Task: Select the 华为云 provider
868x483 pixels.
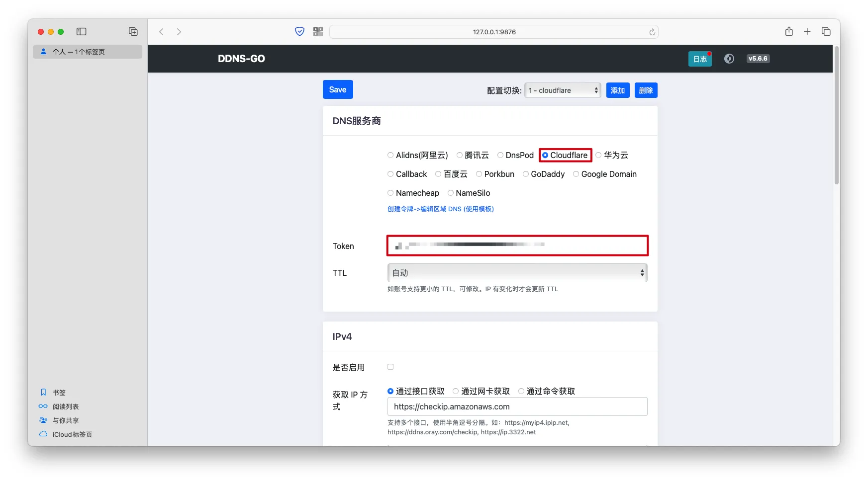Action: [598, 155]
